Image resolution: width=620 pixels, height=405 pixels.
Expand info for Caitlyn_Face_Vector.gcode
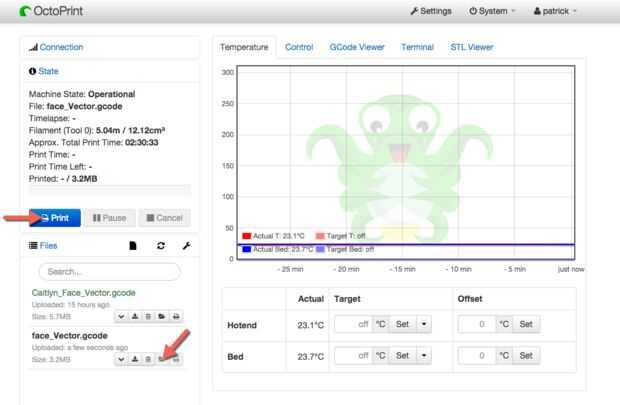pyautogui.click(x=121, y=316)
